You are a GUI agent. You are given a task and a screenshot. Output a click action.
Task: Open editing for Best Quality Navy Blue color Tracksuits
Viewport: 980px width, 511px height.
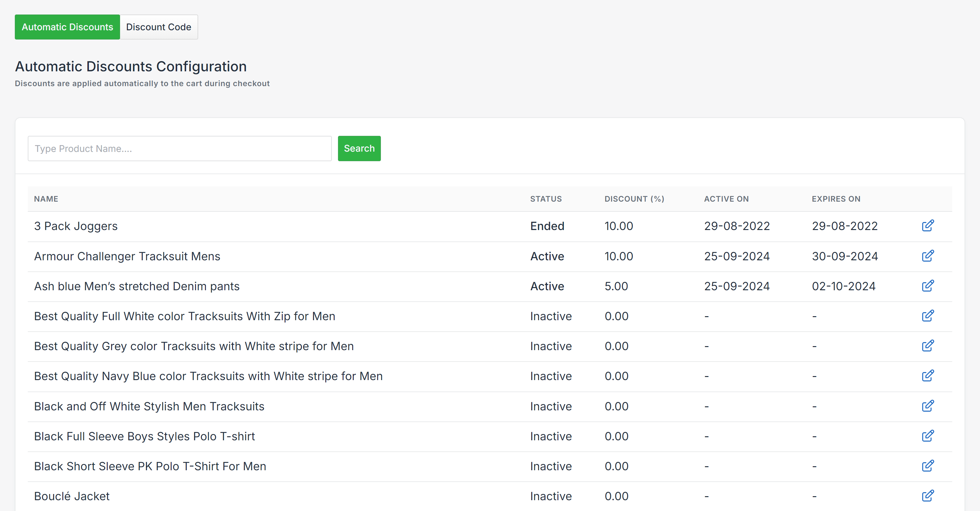[x=928, y=376]
